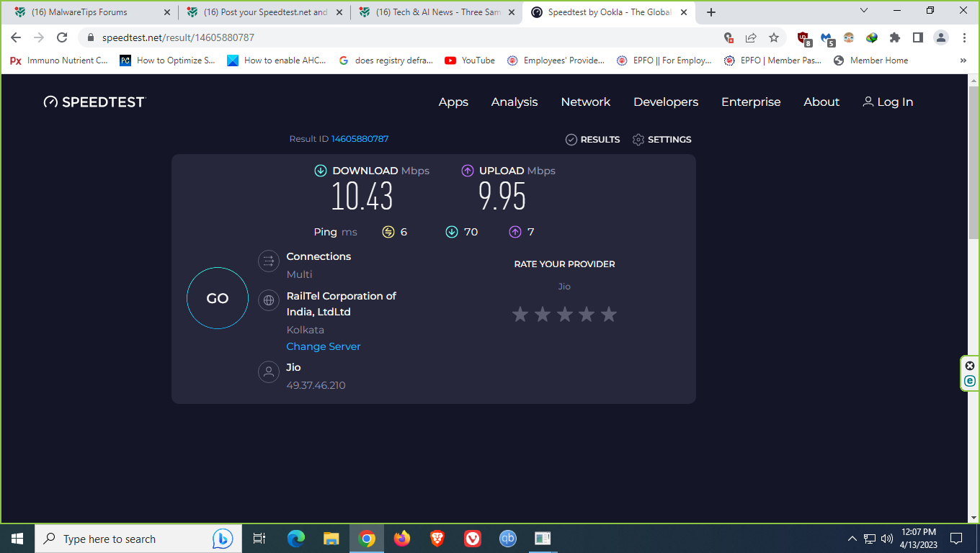Expand the tab search dropdown
The height and width of the screenshot is (553, 980).
pyautogui.click(x=865, y=11)
